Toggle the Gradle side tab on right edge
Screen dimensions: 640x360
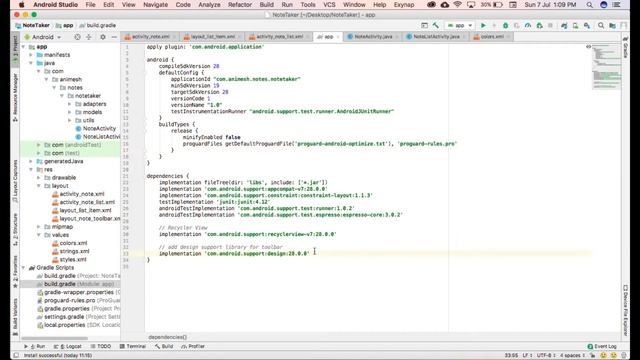tap(625, 47)
